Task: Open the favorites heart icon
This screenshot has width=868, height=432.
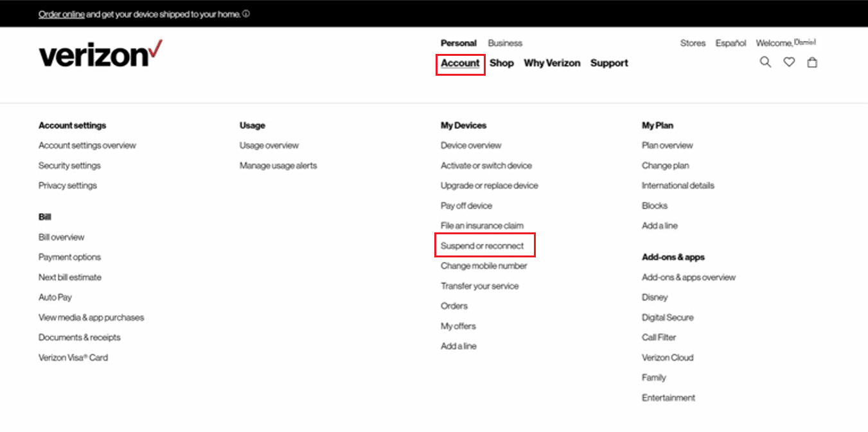Action: click(789, 62)
